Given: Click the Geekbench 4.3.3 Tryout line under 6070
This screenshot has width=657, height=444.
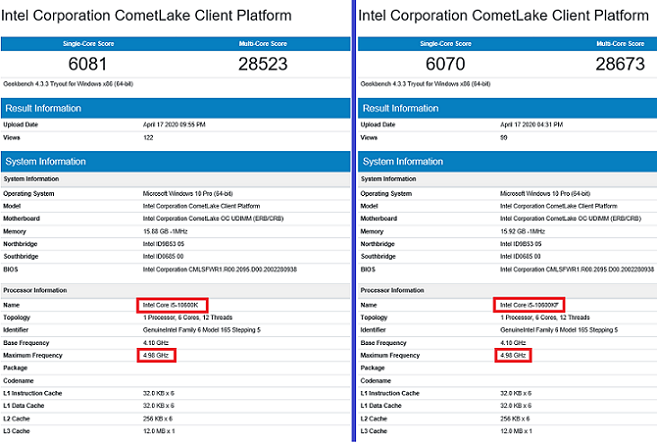Looking at the screenshot, I should point(425,84).
